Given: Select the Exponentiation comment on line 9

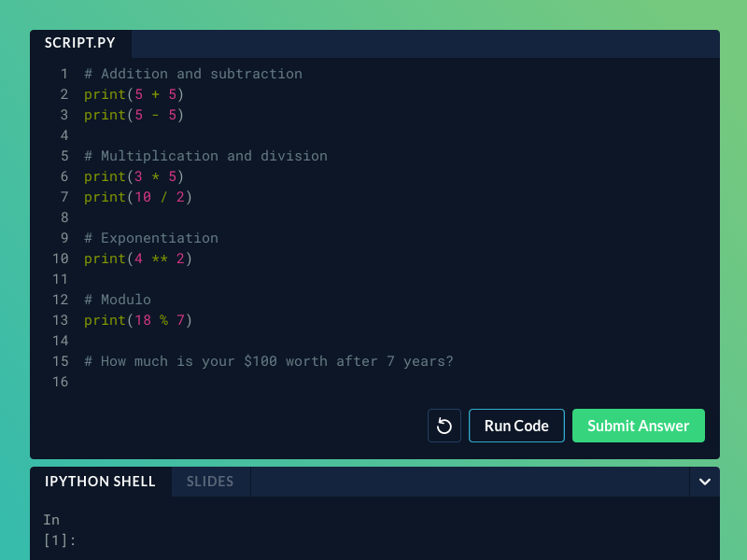Looking at the screenshot, I should pos(150,238).
